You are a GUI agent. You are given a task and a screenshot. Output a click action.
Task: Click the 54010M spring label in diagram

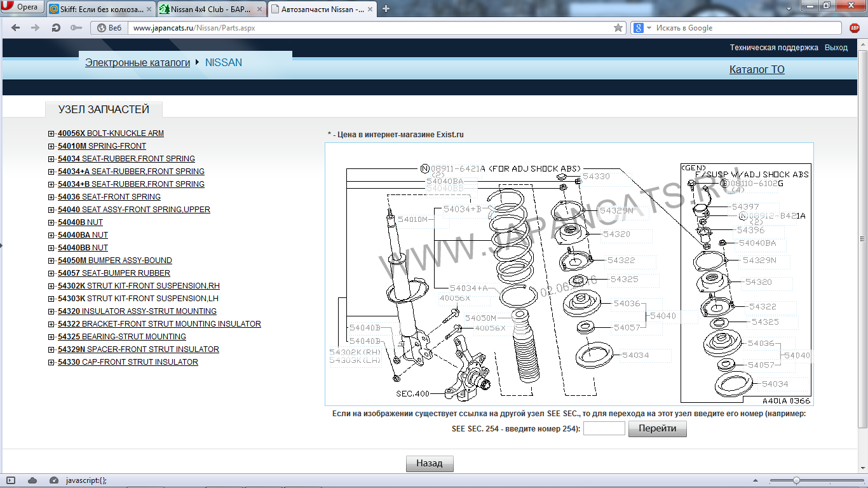413,220
